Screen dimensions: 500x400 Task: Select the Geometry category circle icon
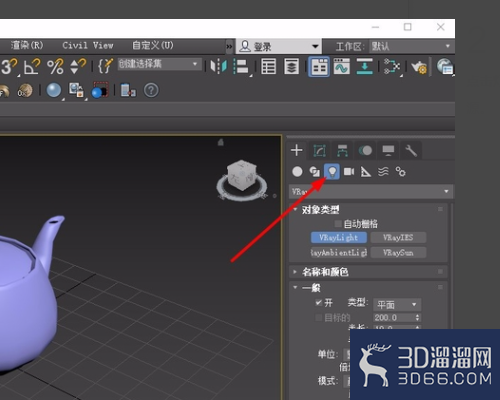297,172
